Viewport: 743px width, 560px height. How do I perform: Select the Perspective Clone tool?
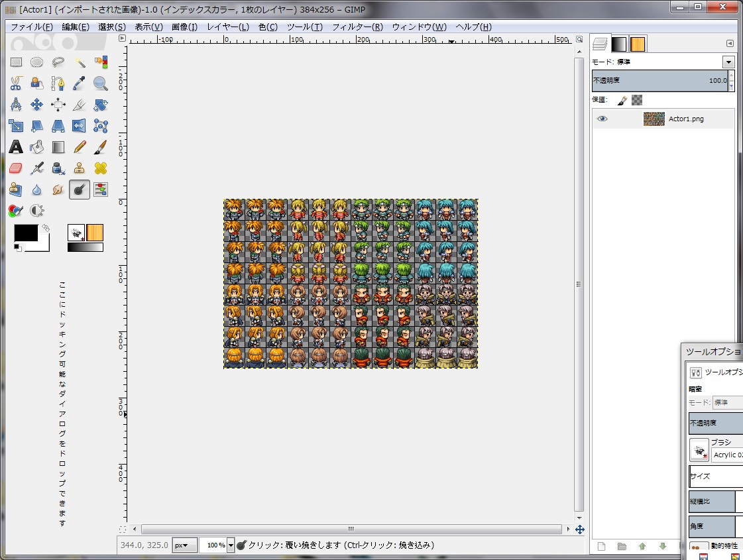click(x=16, y=190)
